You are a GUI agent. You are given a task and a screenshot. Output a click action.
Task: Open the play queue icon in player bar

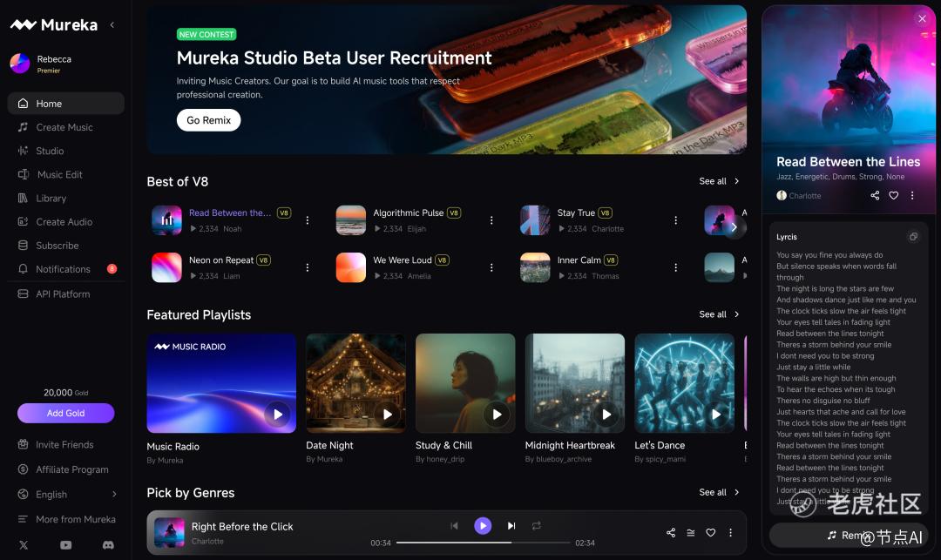coord(691,532)
